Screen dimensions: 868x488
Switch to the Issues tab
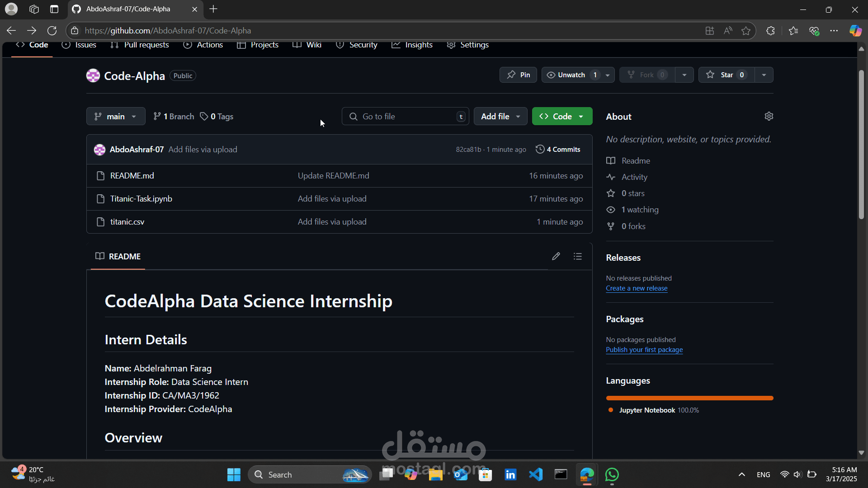tap(79, 45)
